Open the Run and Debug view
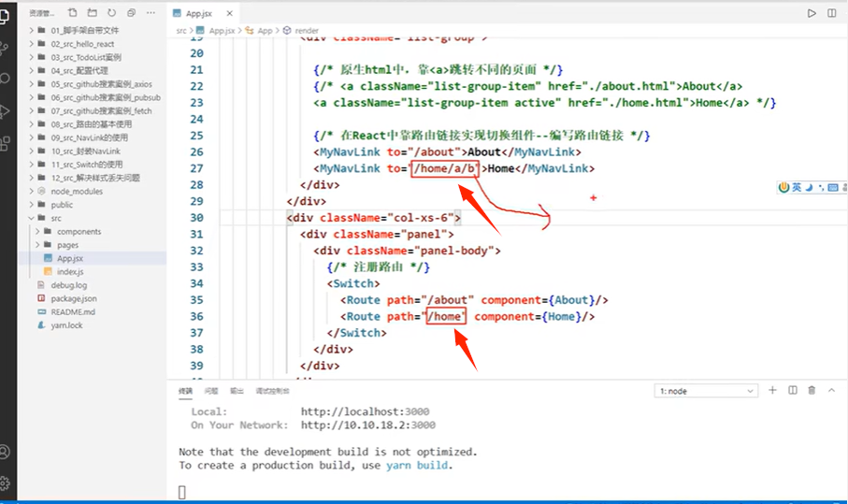The width and height of the screenshot is (848, 504). (5, 111)
